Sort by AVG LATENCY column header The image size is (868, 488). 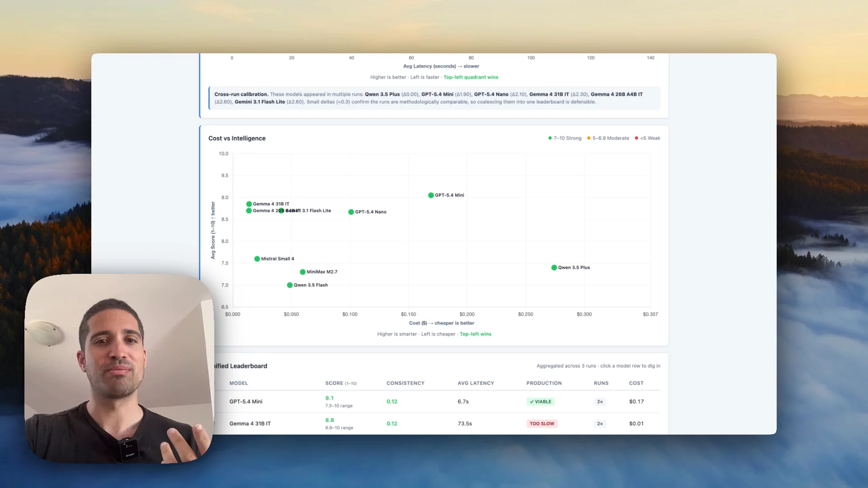[x=476, y=383]
